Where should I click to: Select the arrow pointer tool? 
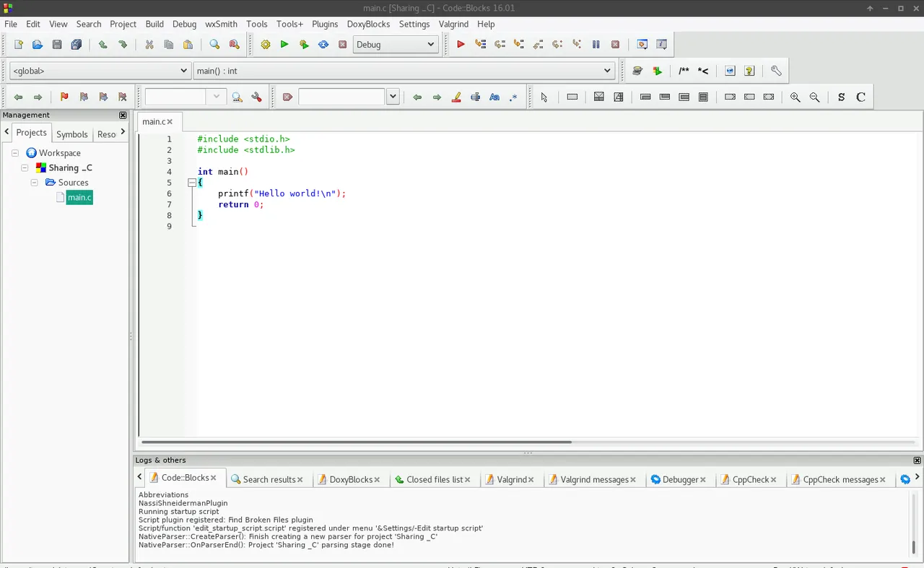tap(544, 97)
